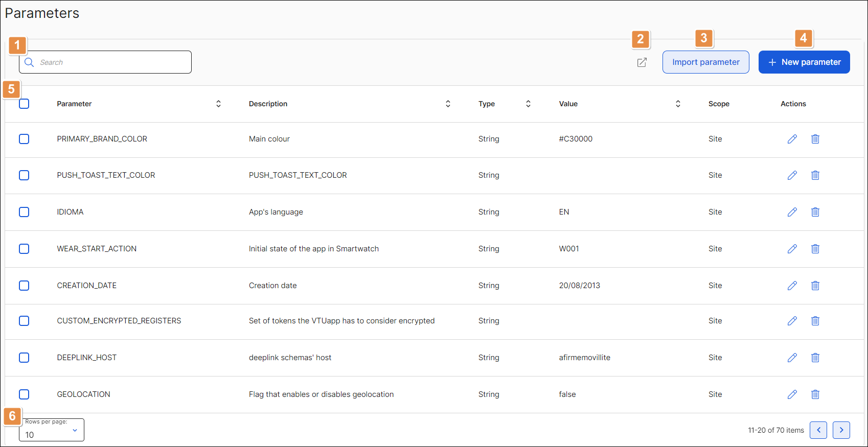Delete the GEOLOCATION parameter

click(x=815, y=394)
